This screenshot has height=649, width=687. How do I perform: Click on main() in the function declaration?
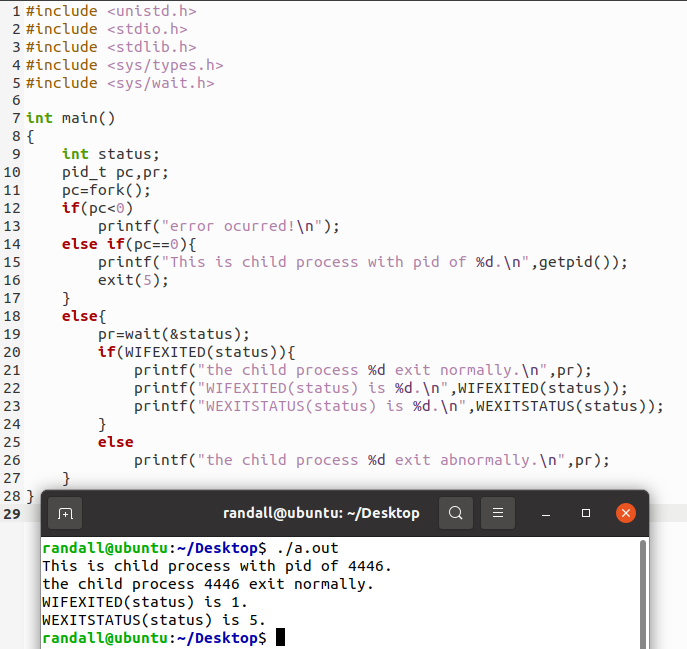pos(88,118)
